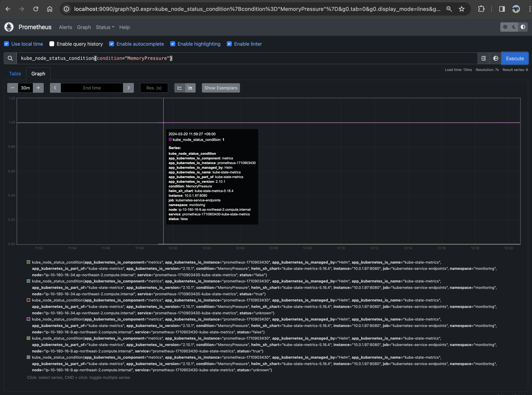The image size is (532, 395).
Task: Uncheck Use local time
Action: pos(6,44)
